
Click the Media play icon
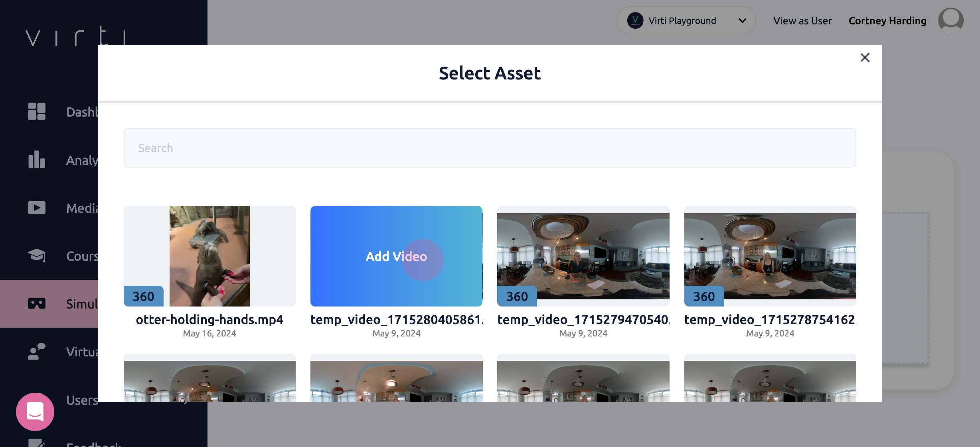[36, 208]
